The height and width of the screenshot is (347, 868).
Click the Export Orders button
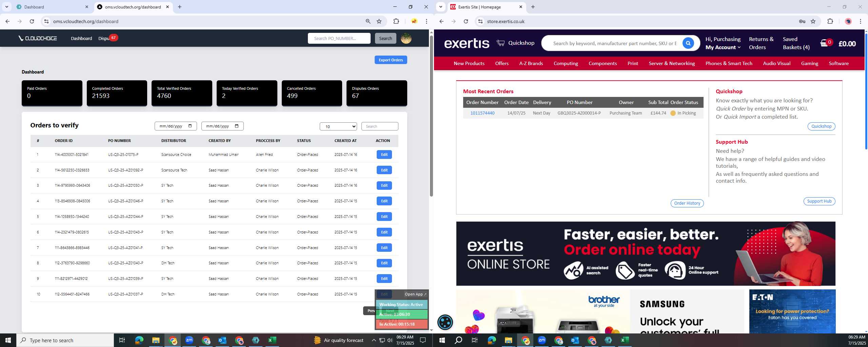[x=391, y=60]
